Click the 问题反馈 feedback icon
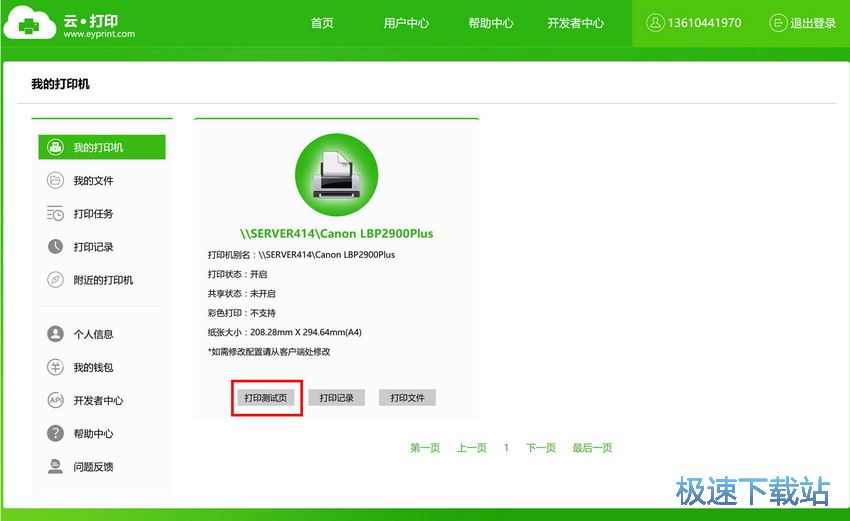 [55, 466]
